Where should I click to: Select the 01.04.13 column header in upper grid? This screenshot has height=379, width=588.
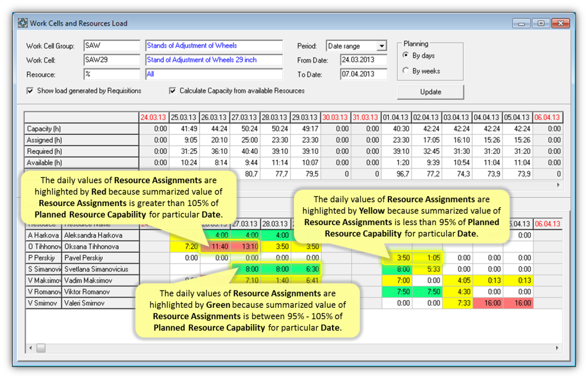396,117
